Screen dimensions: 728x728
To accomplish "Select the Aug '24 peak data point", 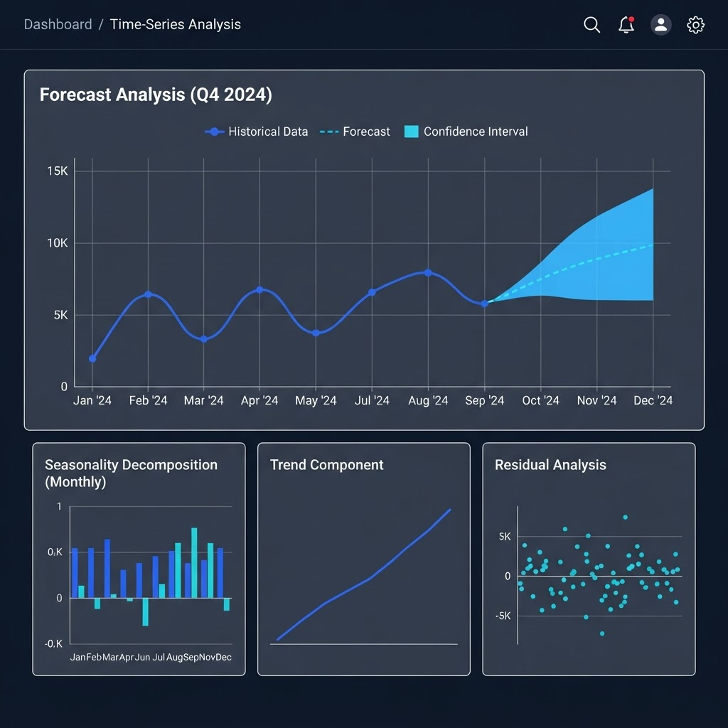I will [x=428, y=273].
